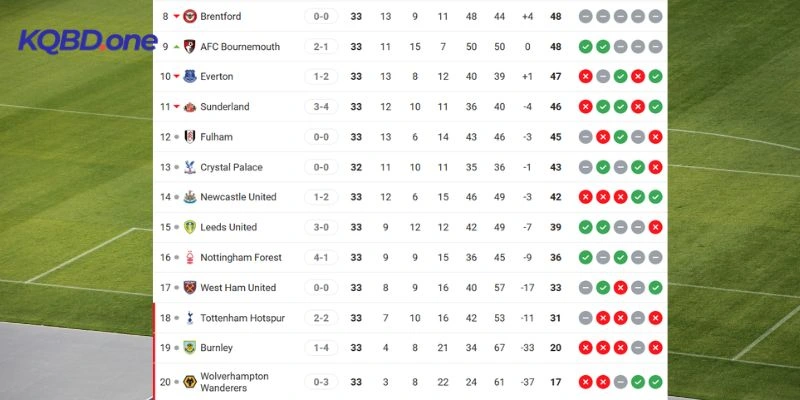This screenshot has width=800, height=400.
Task: Click AFC Bournemouth's green up position arrow
Action: click(176, 47)
